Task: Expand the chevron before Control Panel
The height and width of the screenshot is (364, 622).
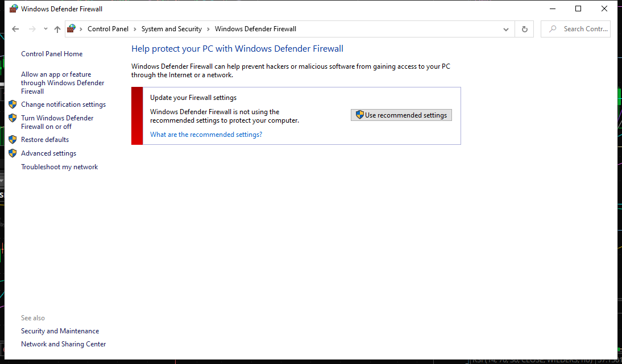Action: pyautogui.click(x=81, y=29)
